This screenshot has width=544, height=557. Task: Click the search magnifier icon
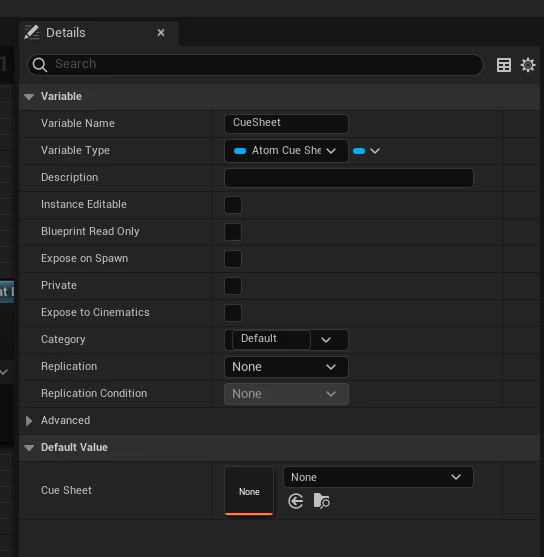pos(39,65)
